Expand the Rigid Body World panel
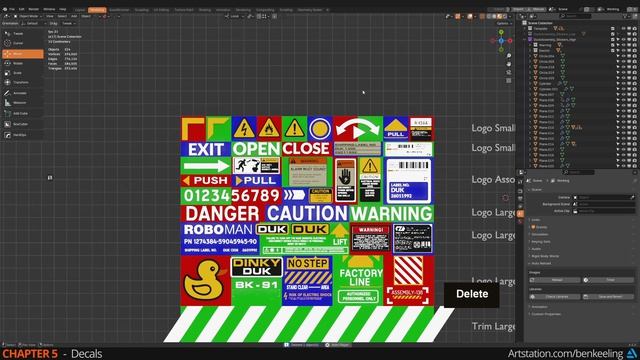 coord(545,256)
